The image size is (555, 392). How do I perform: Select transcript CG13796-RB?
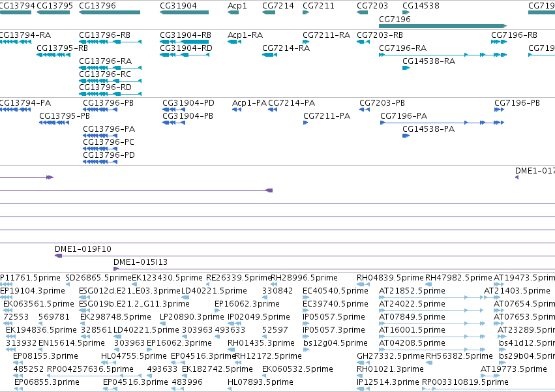(110, 42)
